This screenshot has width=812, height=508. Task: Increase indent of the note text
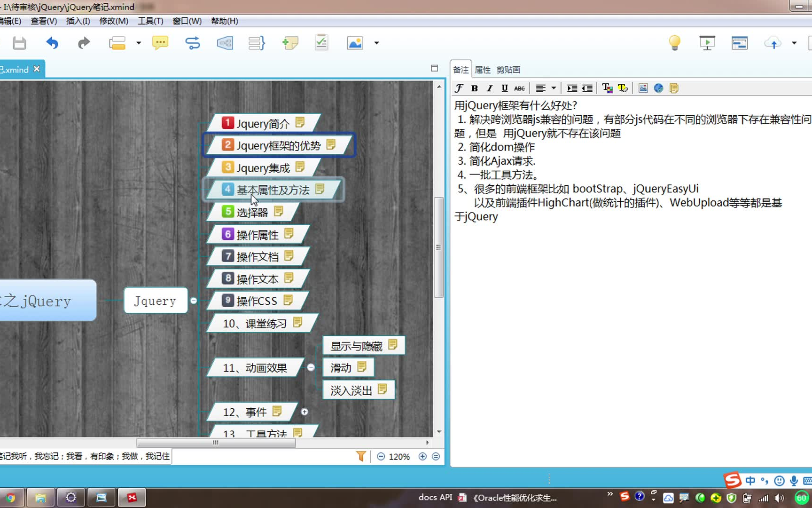pyautogui.click(x=572, y=88)
